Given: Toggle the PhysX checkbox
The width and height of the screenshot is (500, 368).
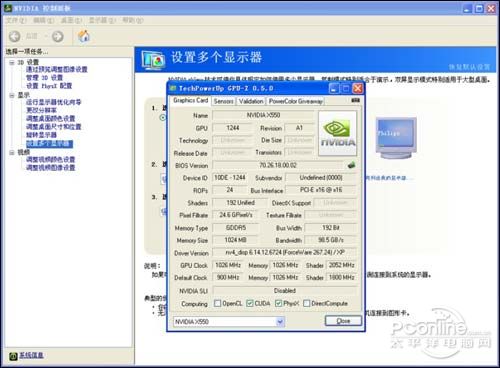Looking at the screenshot, I should click(278, 303).
